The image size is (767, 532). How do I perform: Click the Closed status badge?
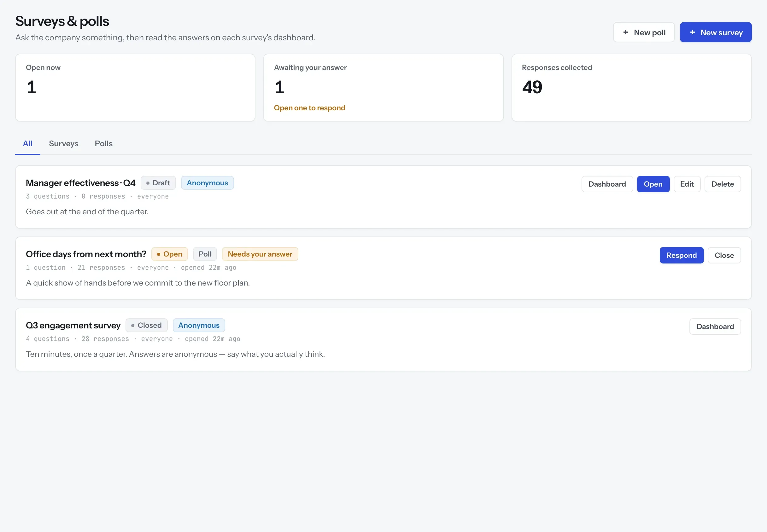[146, 325]
